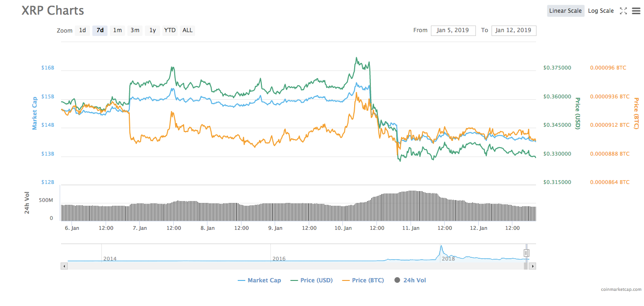Click the navigator range handle near 2018

point(526,253)
